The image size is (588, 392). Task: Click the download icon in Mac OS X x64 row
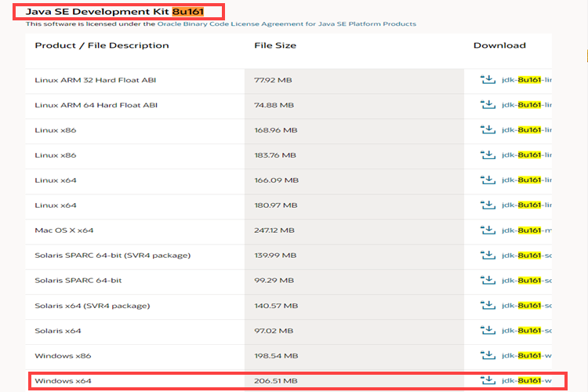488,230
